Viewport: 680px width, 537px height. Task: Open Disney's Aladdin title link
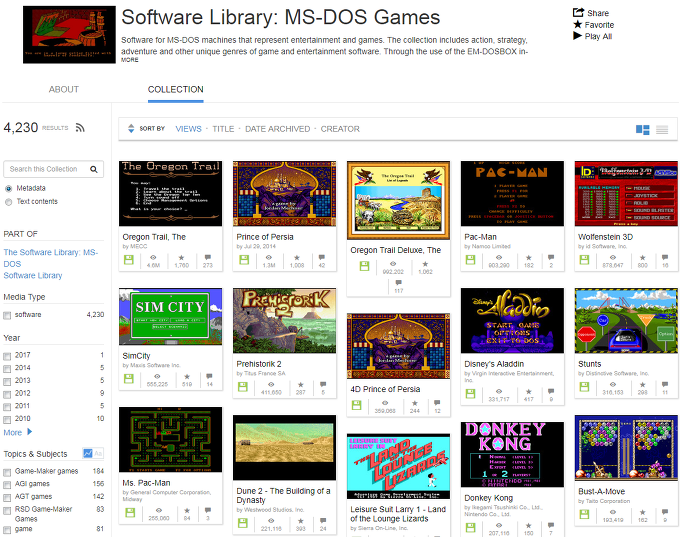click(x=494, y=364)
